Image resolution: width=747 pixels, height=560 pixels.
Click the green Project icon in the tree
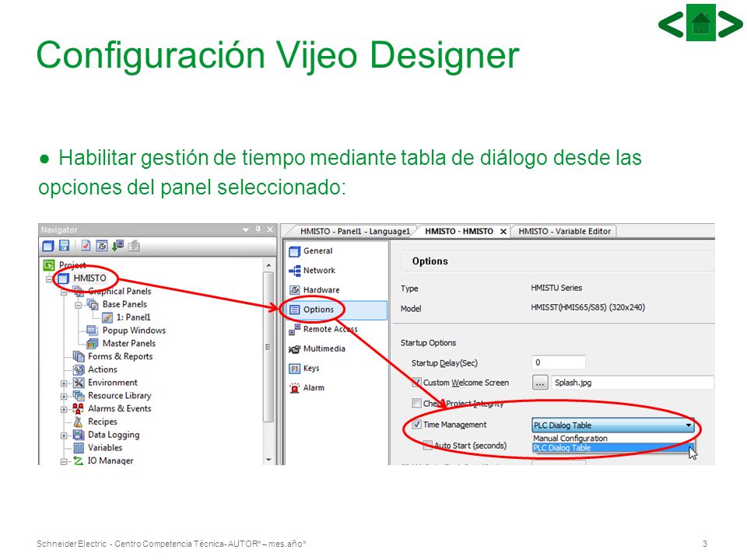[x=49, y=265]
